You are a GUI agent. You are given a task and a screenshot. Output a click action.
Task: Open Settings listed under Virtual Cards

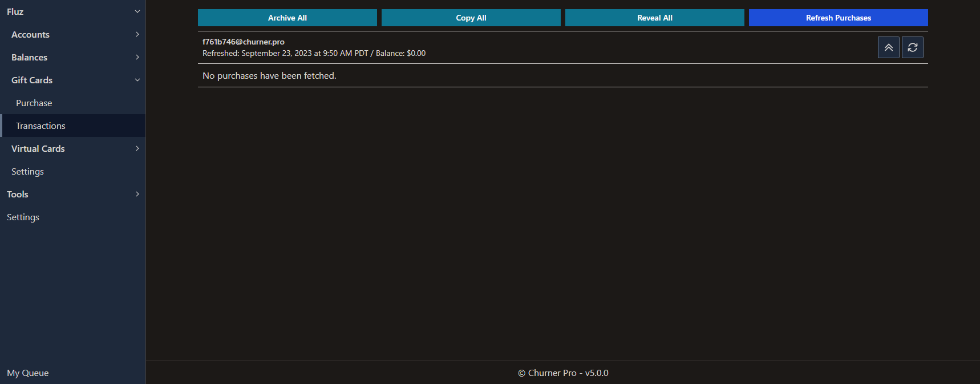(27, 171)
